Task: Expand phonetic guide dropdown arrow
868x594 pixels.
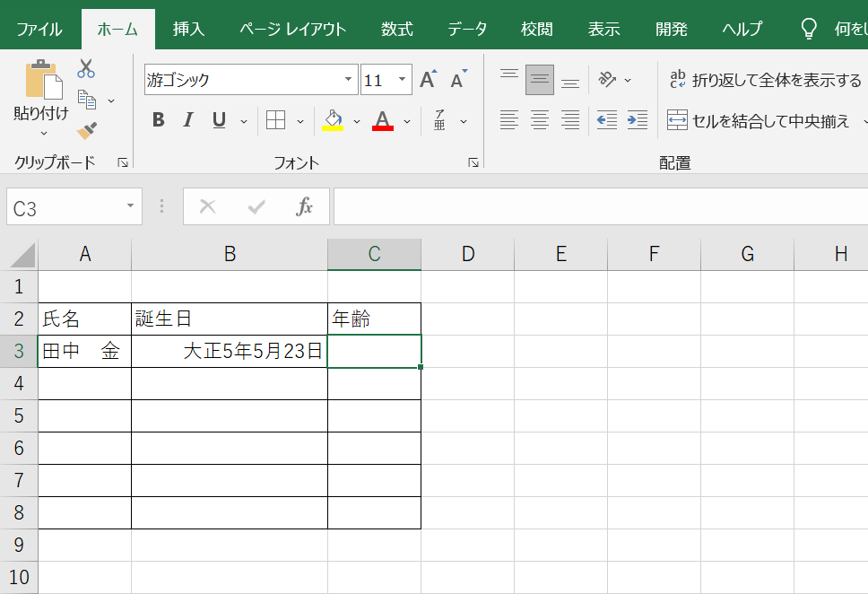Action: pyautogui.click(x=464, y=121)
